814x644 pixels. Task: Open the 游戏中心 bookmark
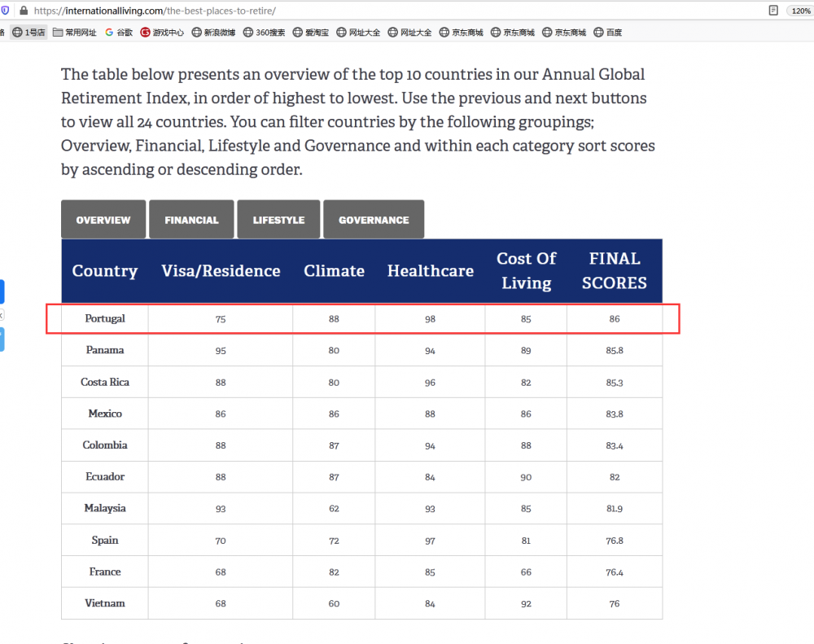[x=162, y=33]
